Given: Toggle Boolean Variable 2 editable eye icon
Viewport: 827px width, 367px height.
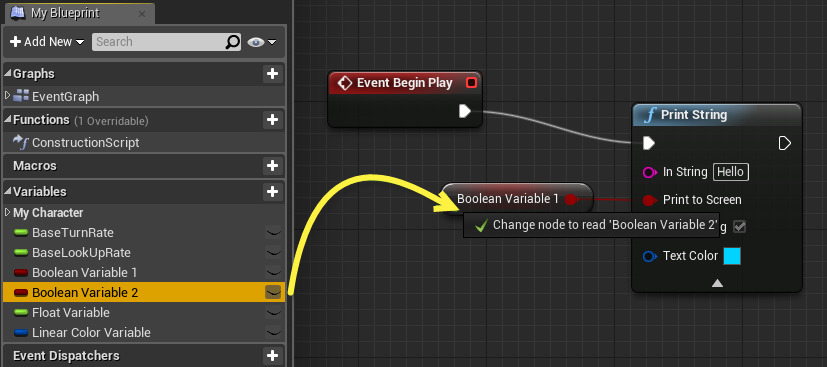Looking at the screenshot, I should tap(273, 292).
